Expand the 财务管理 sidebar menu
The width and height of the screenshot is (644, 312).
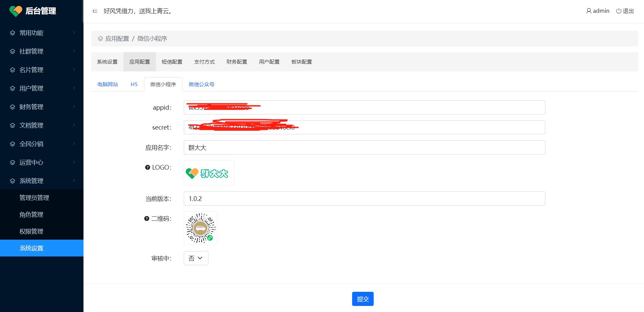click(41, 107)
